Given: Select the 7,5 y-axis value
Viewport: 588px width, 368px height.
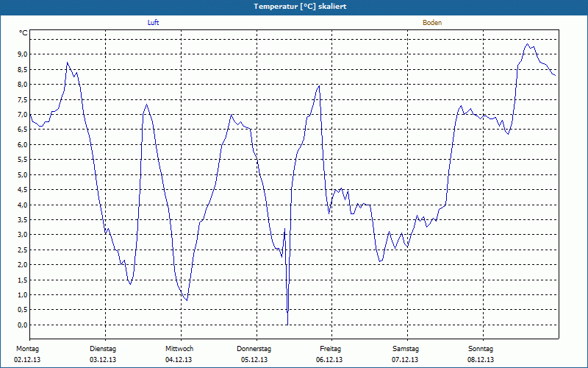Looking at the screenshot, I should point(23,99).
